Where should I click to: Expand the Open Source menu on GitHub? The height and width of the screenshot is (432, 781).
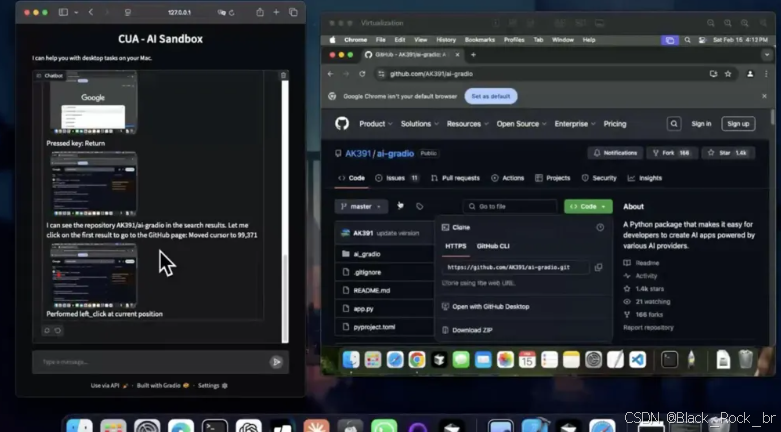pyautogui.click(x=521, y=124)
